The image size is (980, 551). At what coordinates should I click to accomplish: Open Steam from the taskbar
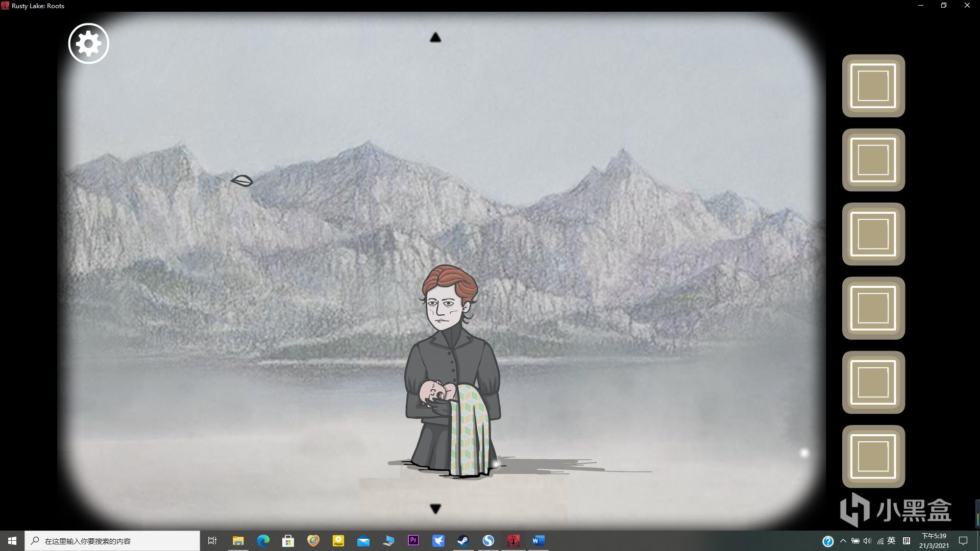pyautogui.click(x=463, y=541)
